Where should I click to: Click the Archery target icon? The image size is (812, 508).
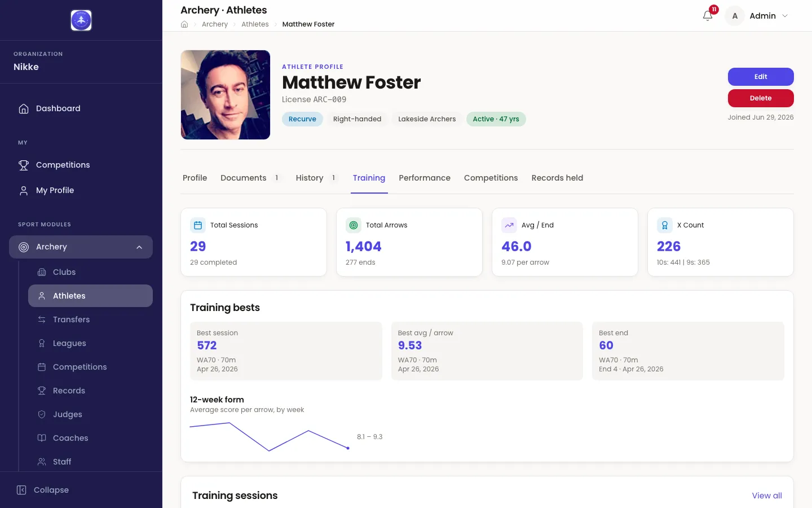point(24,247)
